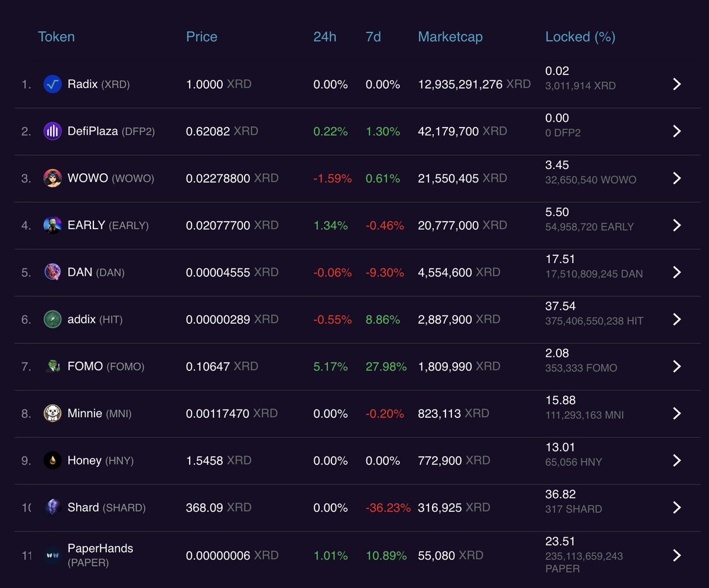Click the FOMO token frog icon
Image resolution: width=709 pixels, height=588 pixels.
click(x=53, y=366)
